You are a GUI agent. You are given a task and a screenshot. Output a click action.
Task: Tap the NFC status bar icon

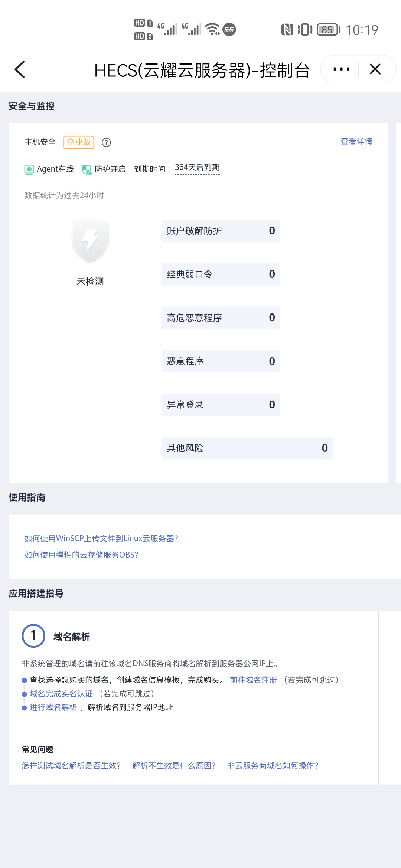[x=287, y=30]
